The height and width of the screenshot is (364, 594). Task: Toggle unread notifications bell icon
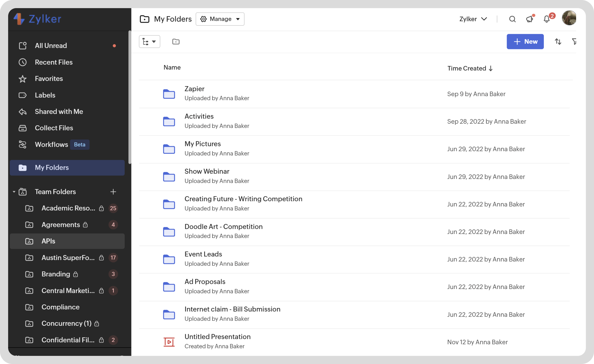click(x=547, y=19)
